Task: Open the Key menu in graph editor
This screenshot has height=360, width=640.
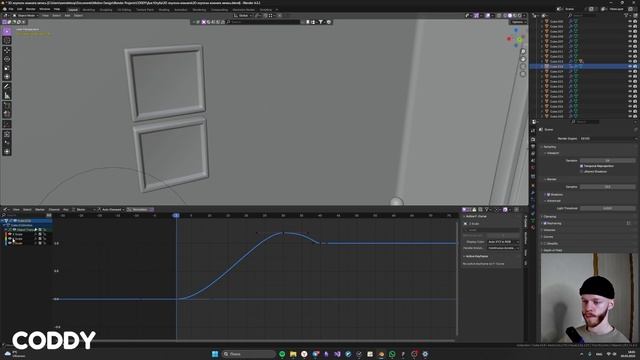Action: pos(66,209)
